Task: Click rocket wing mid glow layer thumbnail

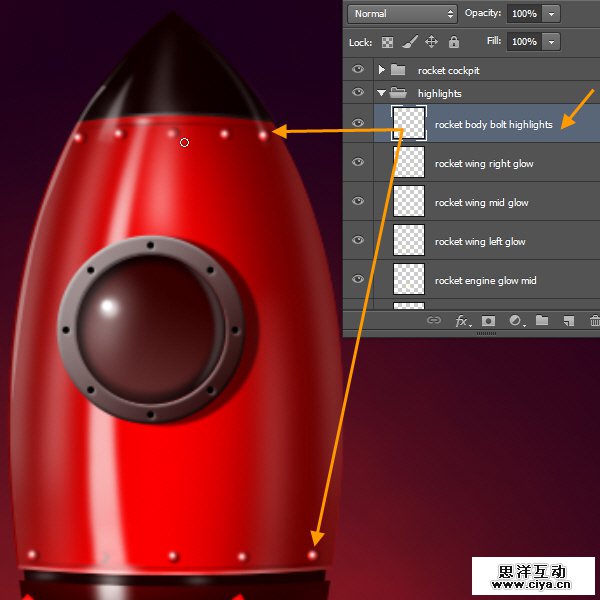Action: 409,201
